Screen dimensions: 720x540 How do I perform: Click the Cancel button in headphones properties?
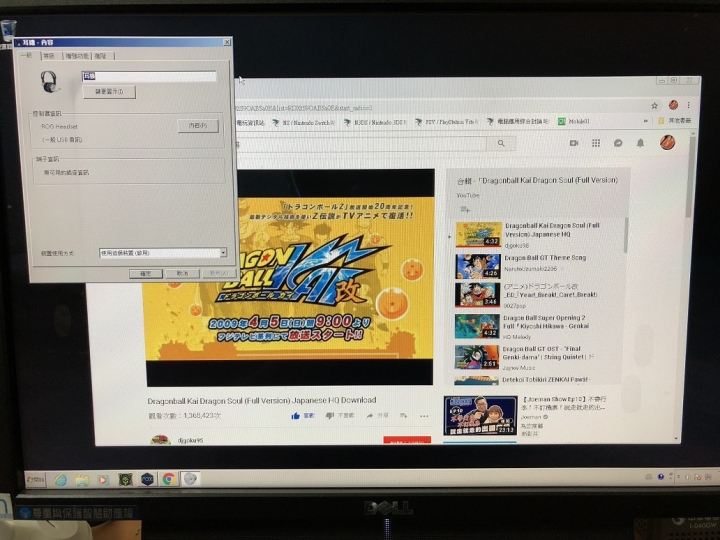click(x=182, y=274)
